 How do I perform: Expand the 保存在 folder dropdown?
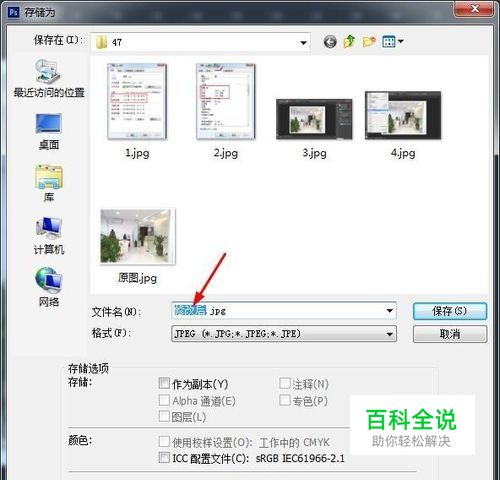303,43
